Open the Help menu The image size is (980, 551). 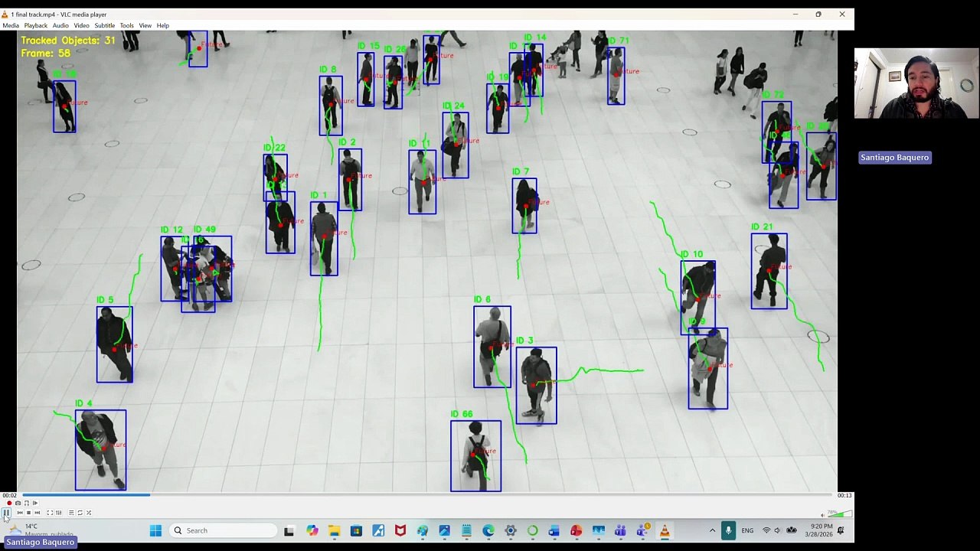(162, 25)
